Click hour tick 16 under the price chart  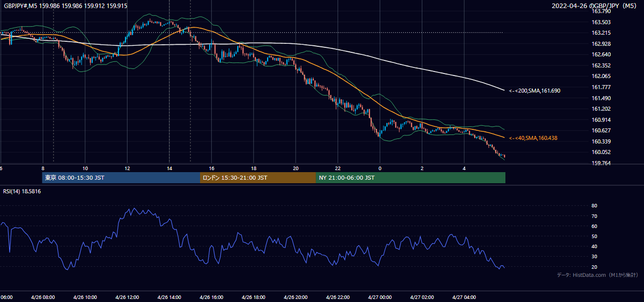pos(212,168)
